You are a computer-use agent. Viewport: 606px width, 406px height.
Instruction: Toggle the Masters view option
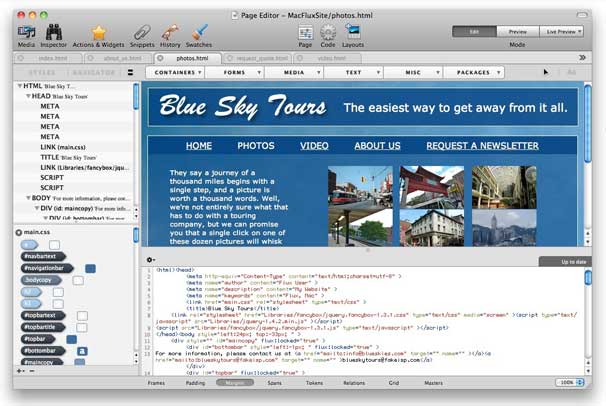(x=434, y=383)
